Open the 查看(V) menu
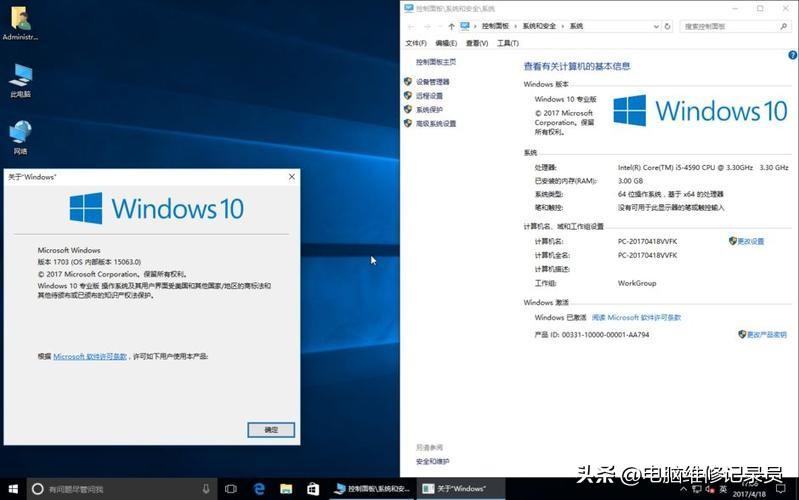The width and height of the screenshot is (799, 500). 477,43
